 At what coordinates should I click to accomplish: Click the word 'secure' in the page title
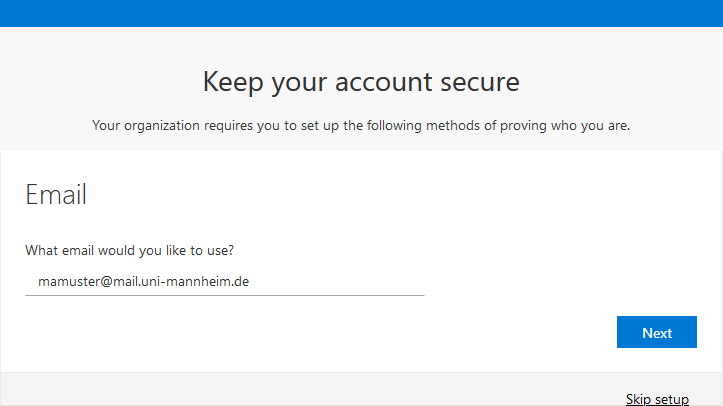tap(480, 82)
